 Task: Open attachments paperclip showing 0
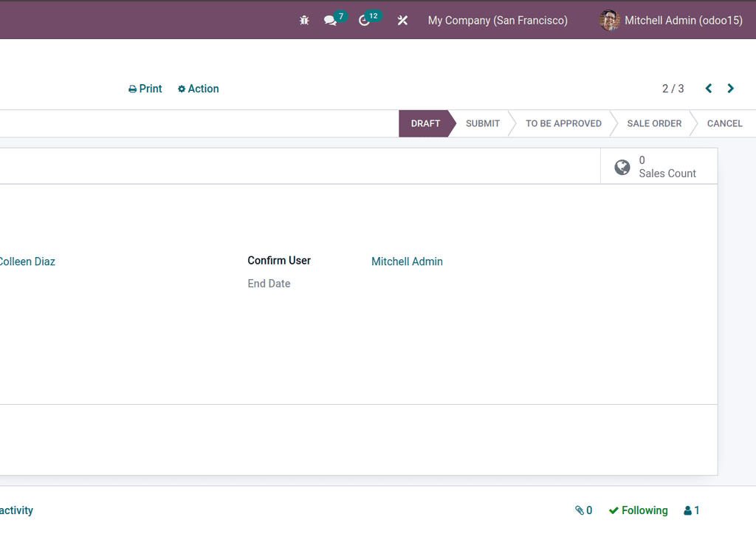tap(583, 510)
